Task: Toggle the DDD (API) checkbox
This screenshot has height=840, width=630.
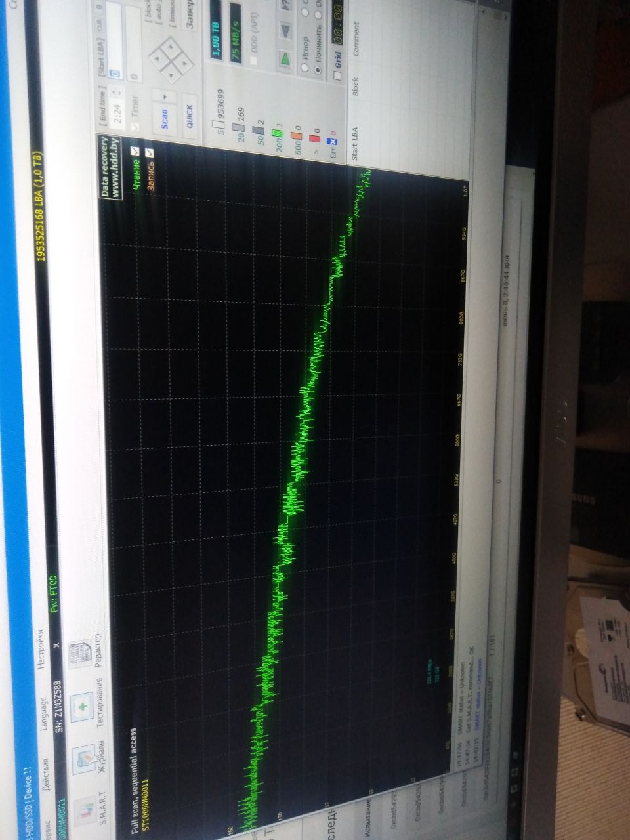Action: pyautogui.click(x=254, y=61)
